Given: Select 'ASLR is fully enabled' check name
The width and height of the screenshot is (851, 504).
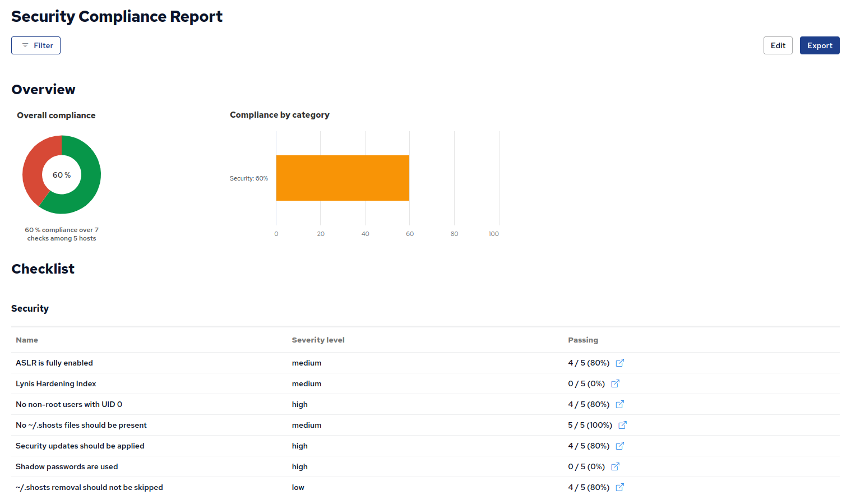Looking at the screenshot, I should point(54,363).
